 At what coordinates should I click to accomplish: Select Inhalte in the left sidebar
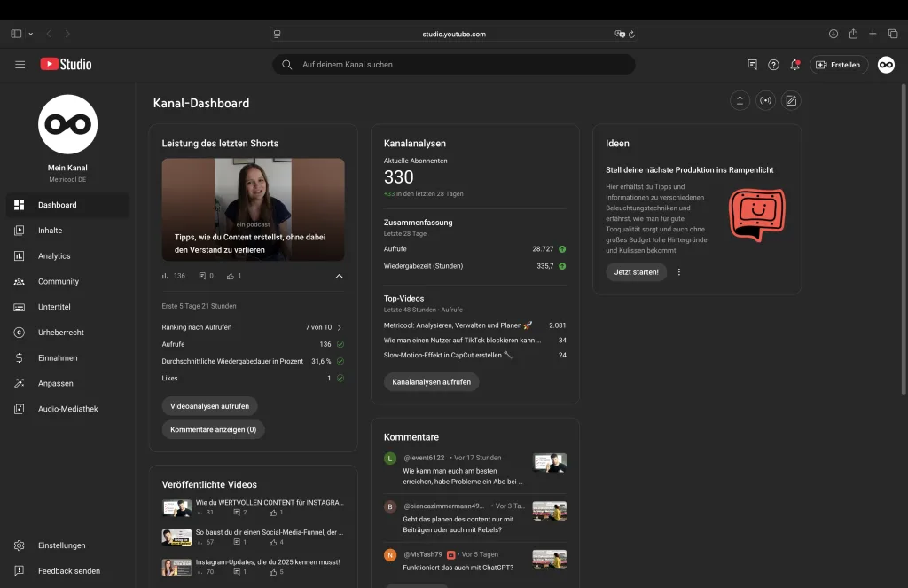pos(50,231)
